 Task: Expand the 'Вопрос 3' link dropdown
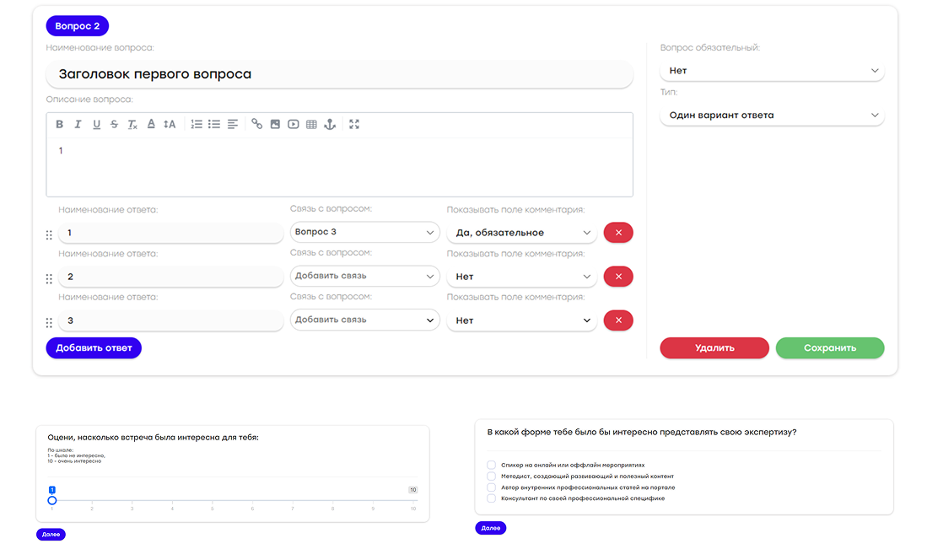point(364,232)
